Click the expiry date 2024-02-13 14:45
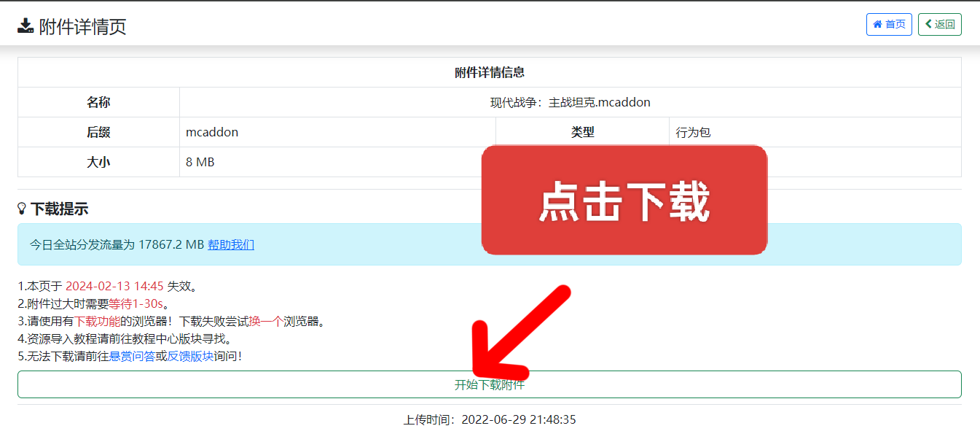Screen dimensions: 980x442 pos(114,286)
